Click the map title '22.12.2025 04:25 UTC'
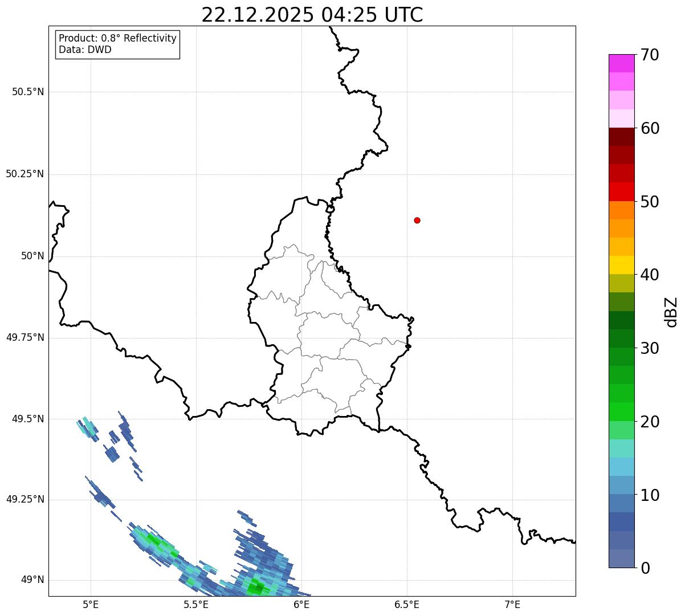The height and width of the screenshot is (616, 685). [x=312, y=15]
